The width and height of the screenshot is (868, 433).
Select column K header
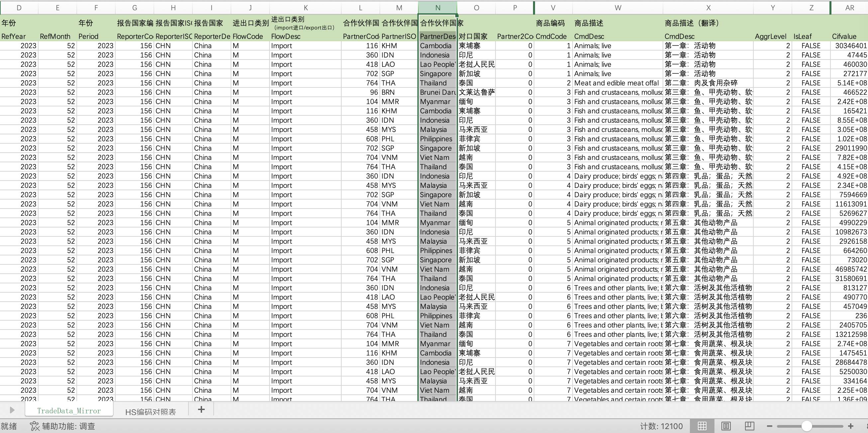point(305,8)
